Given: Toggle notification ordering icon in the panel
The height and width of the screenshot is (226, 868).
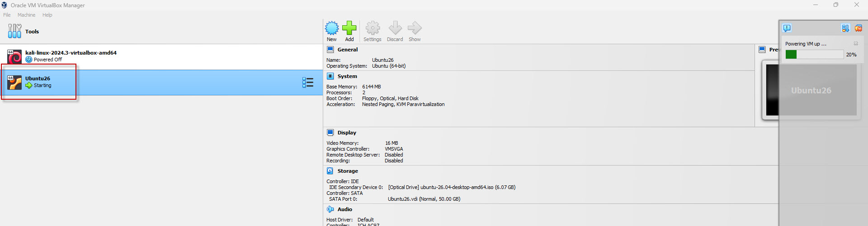Looking at the screenshot, I should click(845, 28).
